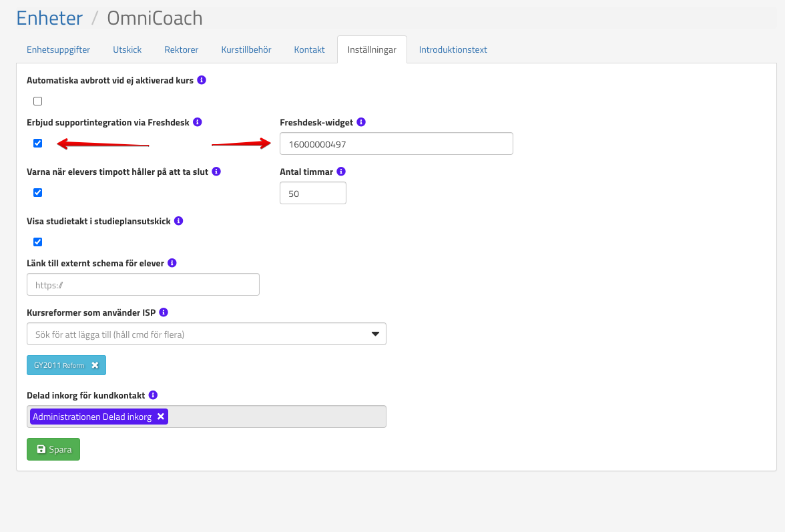
Task: Click the Freshdesk-widget input field
Action: pos(396,144)
